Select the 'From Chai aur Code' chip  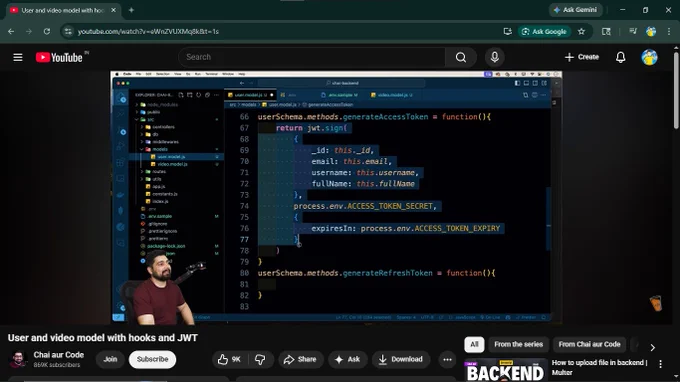click(x=589, y=344)
